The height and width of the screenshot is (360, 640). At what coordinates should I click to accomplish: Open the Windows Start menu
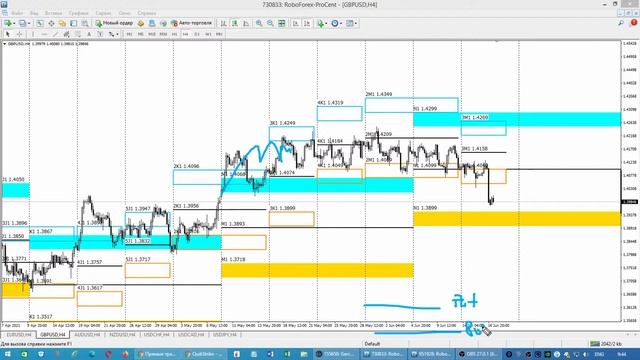pos(7,354)
